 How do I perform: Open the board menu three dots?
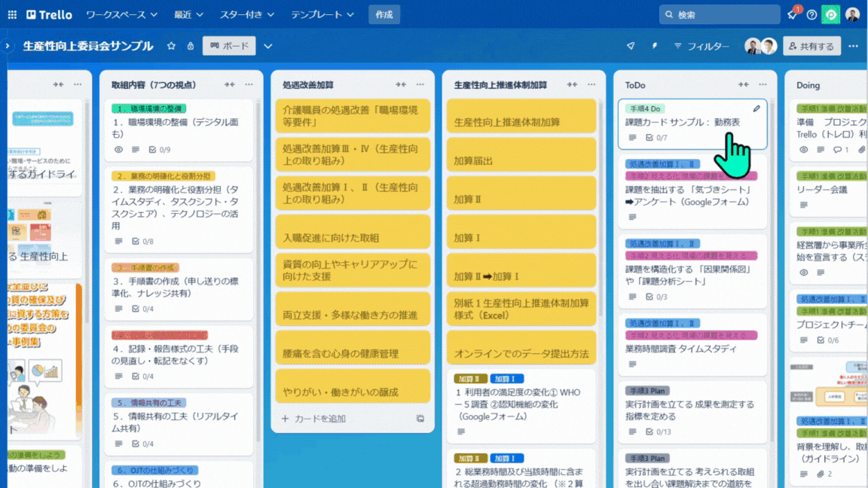coord(853,46)
